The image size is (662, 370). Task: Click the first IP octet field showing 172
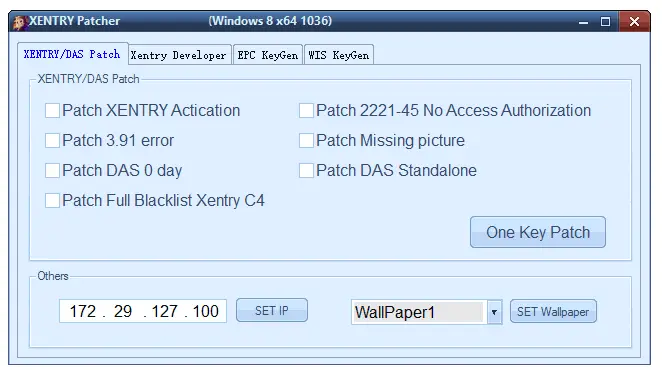(83, 311)
